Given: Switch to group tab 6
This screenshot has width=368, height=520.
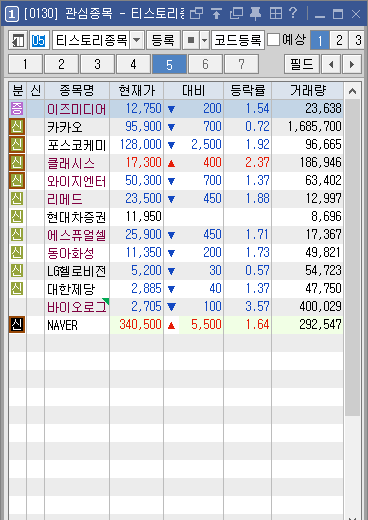Looking at the screenshot, I should tap(205, 64).
